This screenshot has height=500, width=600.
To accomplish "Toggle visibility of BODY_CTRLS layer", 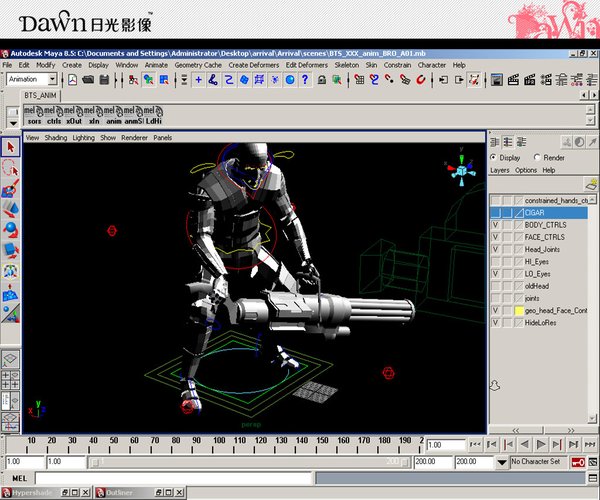I will pyautogui.click(x=496, y=226).
